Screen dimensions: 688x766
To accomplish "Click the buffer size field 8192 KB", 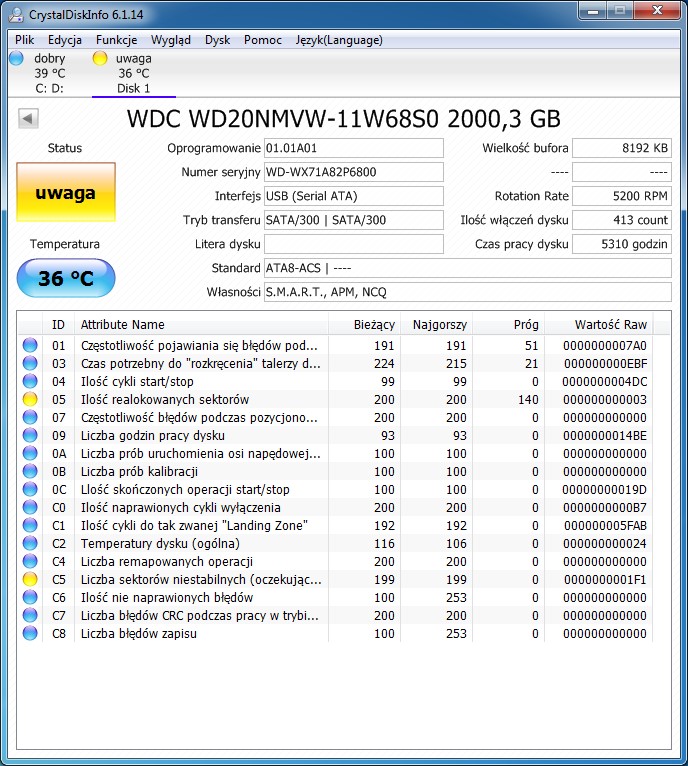I will [x=622, y=148].
